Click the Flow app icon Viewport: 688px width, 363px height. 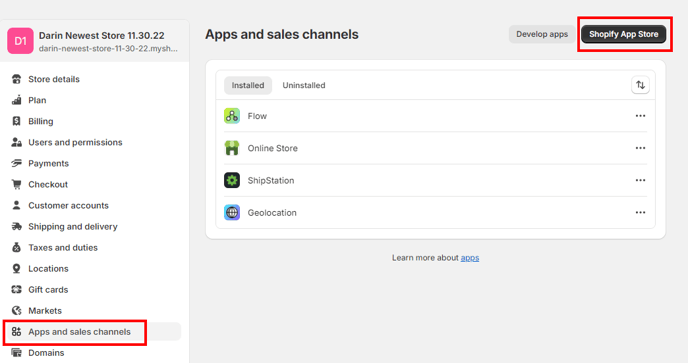(x=232, y=116)
